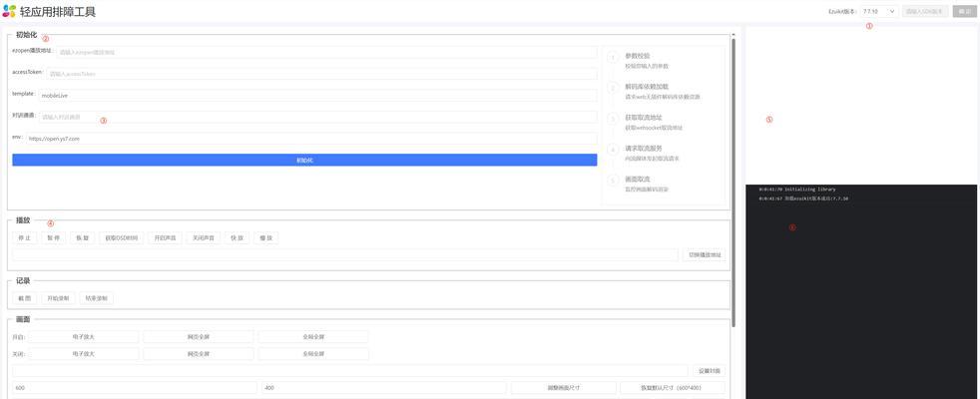Click the width field showing 600
The width and height of the screenshot is (980, 399).
[x=135, y=388]
